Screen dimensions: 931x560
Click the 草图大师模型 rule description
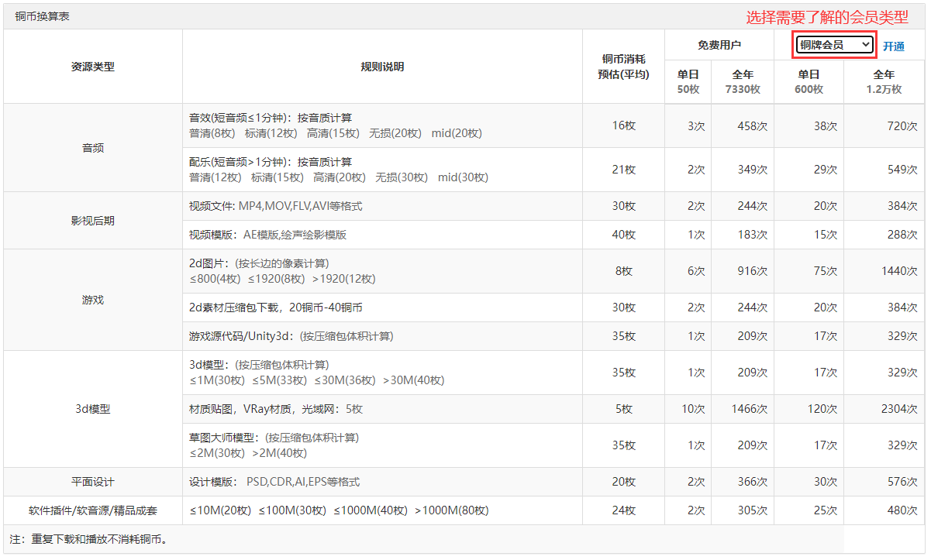(x=382, y=445)
